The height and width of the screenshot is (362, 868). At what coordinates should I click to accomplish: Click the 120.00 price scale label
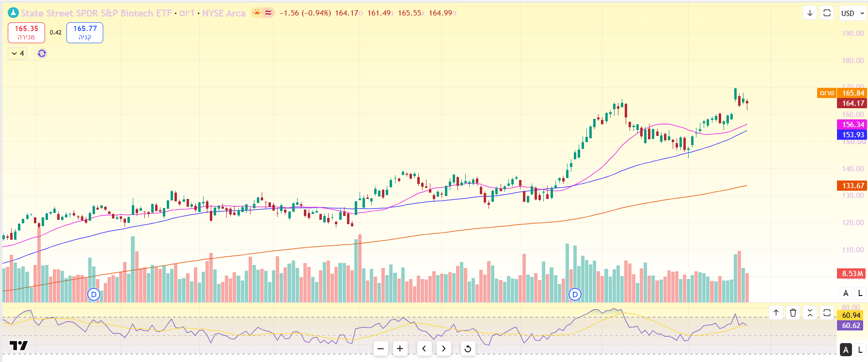click(852, 223)
